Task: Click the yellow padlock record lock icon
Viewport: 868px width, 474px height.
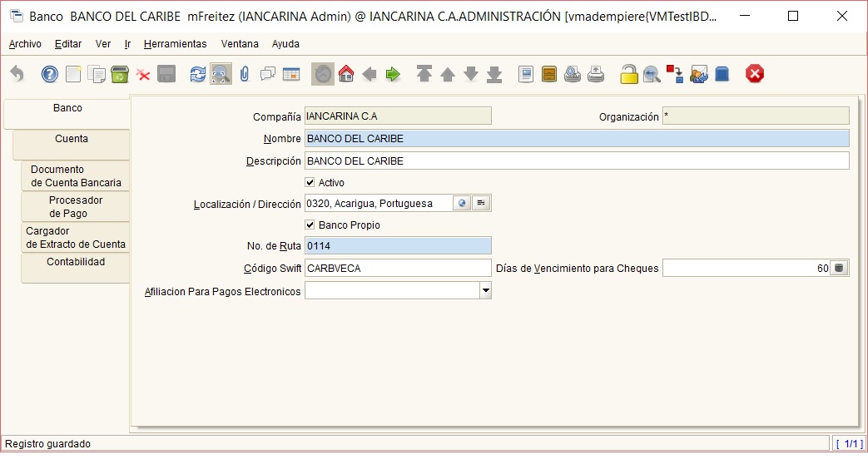Action: coord(628,73)
